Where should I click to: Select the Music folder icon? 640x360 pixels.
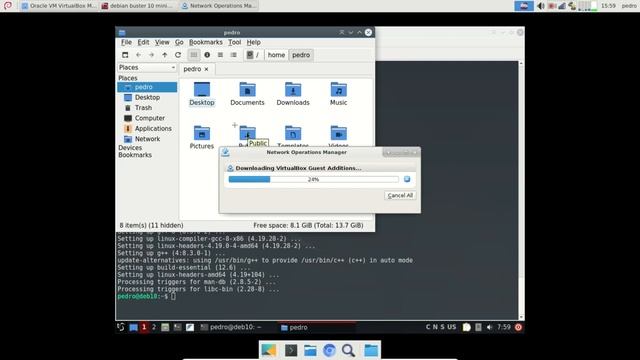click(338, 94)
